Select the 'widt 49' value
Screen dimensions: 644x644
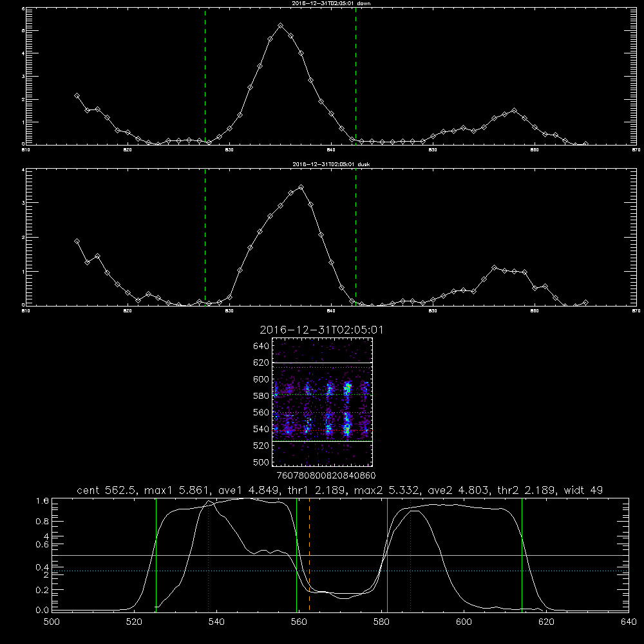pos(583,490)
